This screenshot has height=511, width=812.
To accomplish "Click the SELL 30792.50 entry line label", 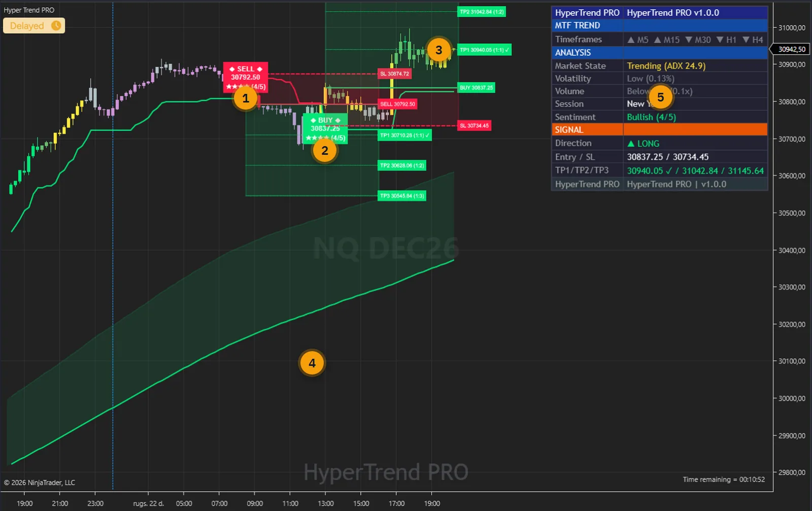I will coord(398,104).
